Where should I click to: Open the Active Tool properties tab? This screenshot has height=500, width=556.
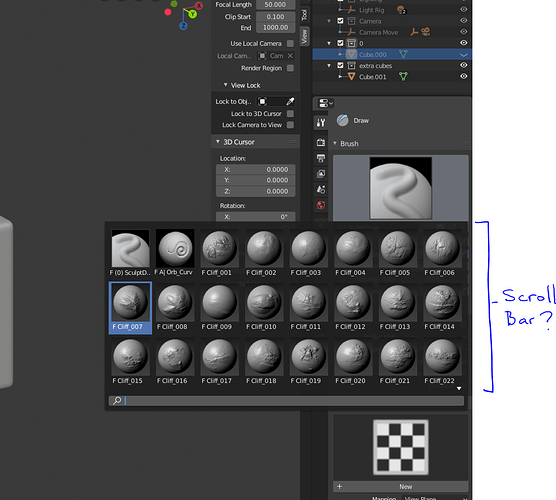[321, 123]
